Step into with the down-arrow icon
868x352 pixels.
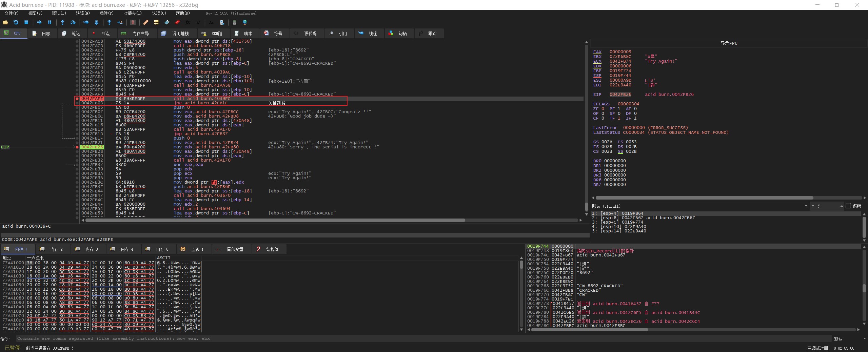[62, 22]
